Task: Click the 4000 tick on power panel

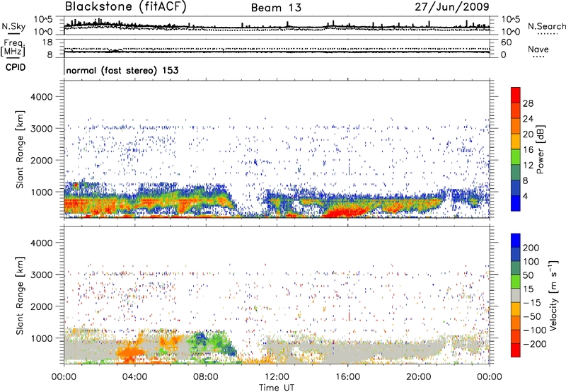Action: click(41, 97)
